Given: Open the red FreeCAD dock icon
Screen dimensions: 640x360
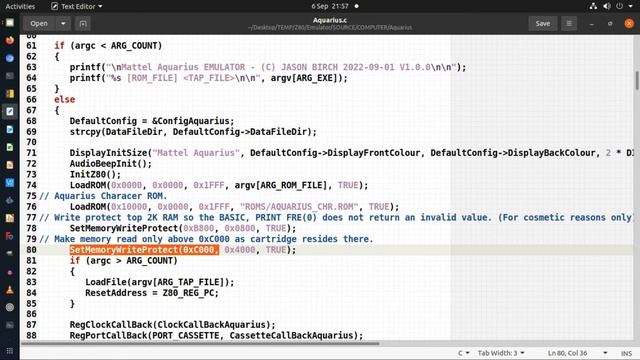Looking at the screenshot, I should click(10, 236).
